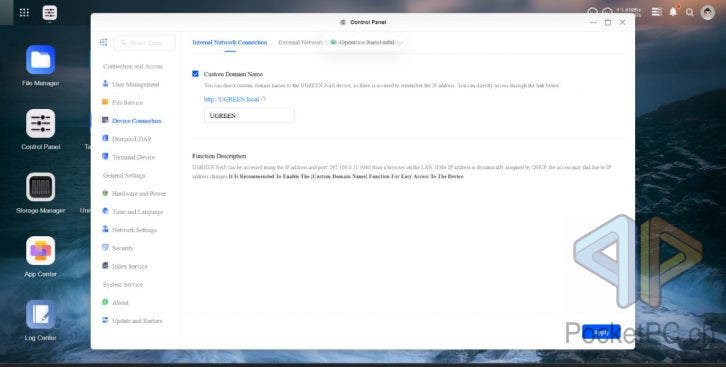Open Storage Manager from the desktop
This screenshot has width=726, height=367.
pos(40,187)
